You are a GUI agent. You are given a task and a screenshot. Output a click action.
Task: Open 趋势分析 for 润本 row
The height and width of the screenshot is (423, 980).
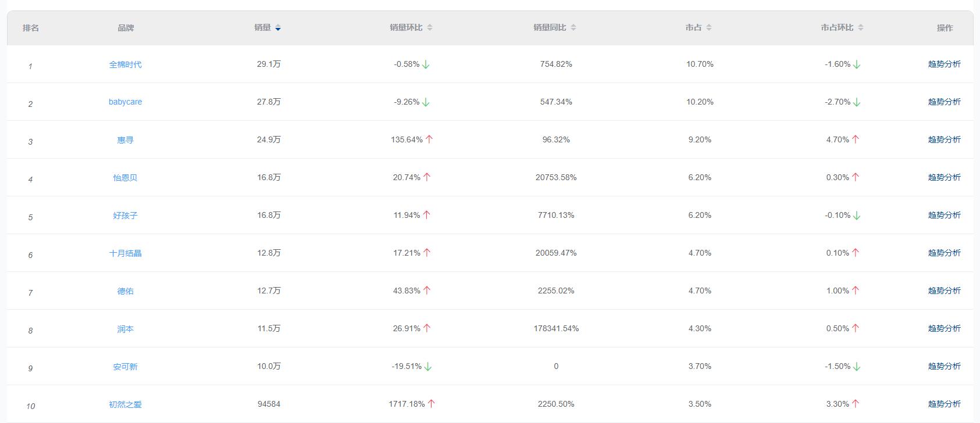[x=944, y=328]
